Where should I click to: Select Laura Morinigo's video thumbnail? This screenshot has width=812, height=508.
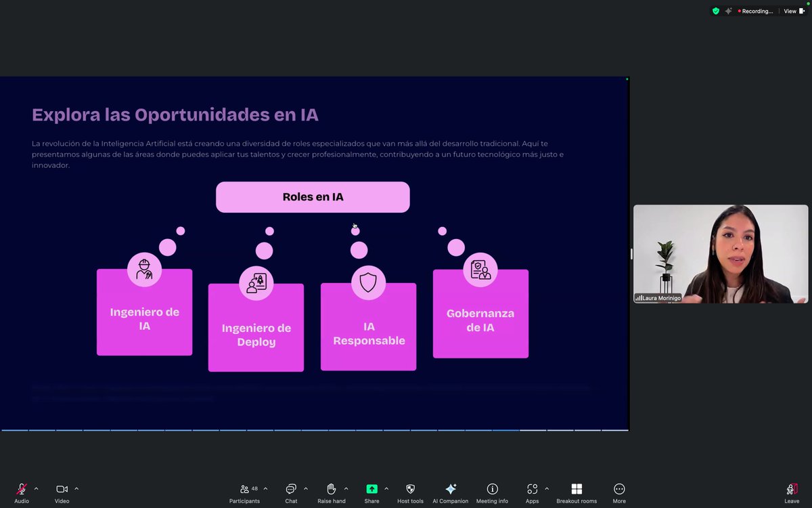720,253
